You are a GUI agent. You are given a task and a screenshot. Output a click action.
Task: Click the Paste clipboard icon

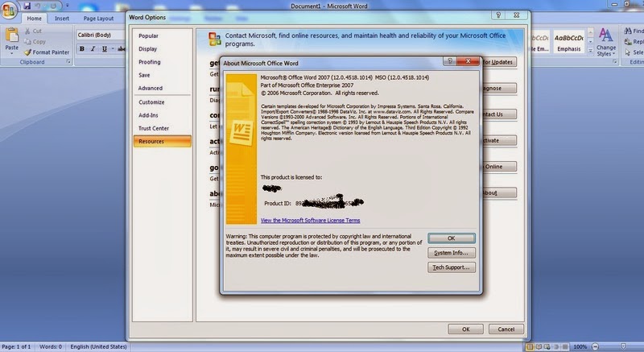coord(11,35)
